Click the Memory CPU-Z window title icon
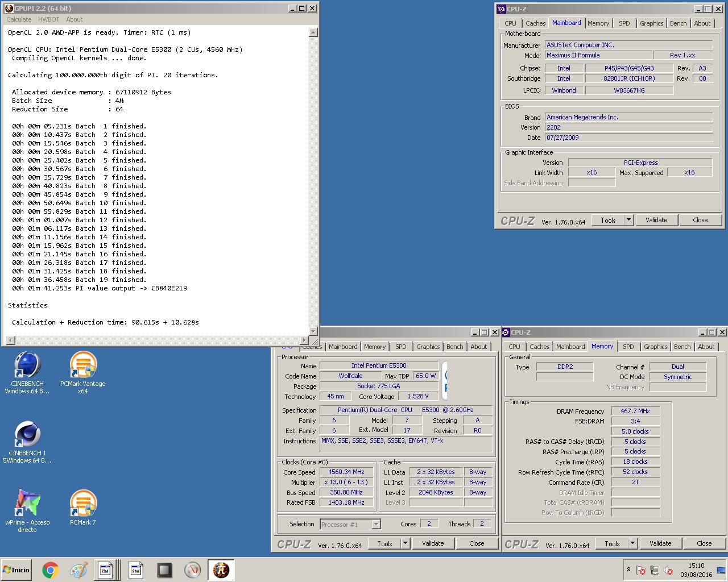The width and height of the screenshot is (728, 582). [505, 332]
